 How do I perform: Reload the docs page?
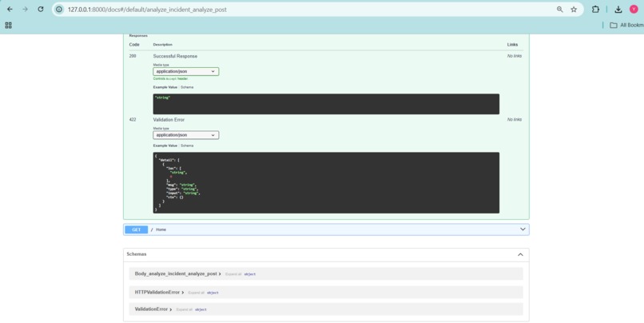click(x=40, y=9)
